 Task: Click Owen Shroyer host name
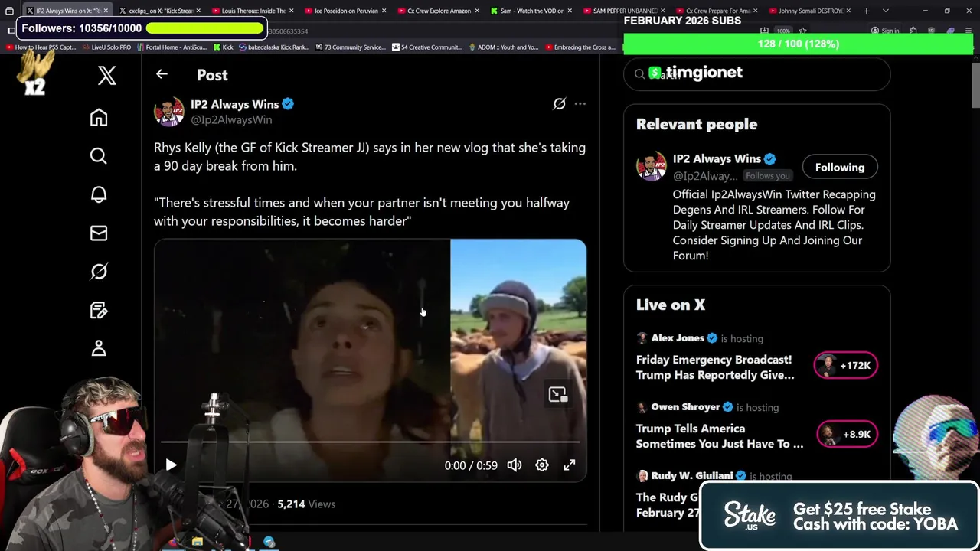pos(685,407)
